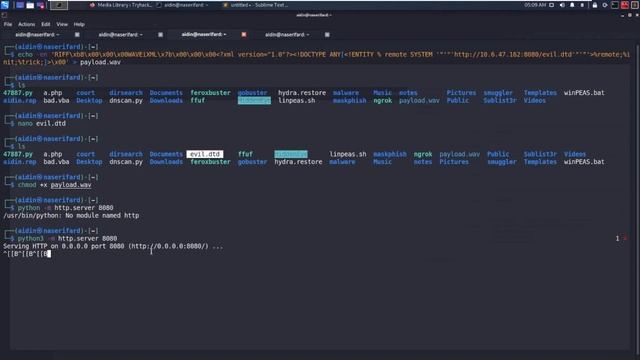Click the clock showing 05:09 AM
Screen dimensions: 640x360
click(x=535, y=5)
